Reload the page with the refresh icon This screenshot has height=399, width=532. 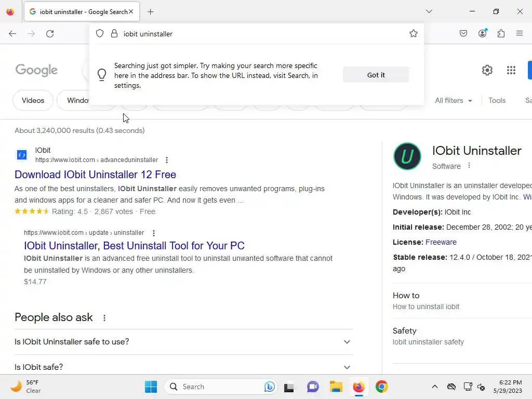(50, 34)
